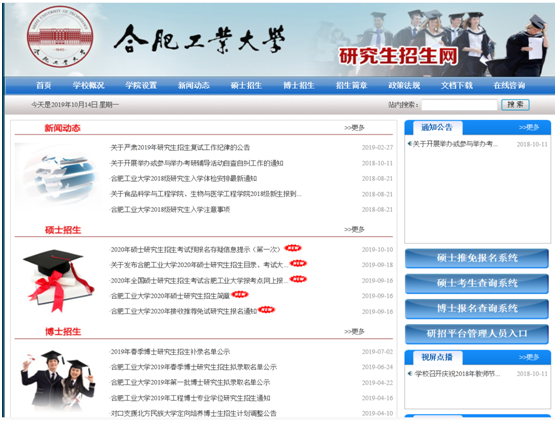Switch to the 视屏点播 tab
This screenshot has width=557, height=422.
point(437,357)
